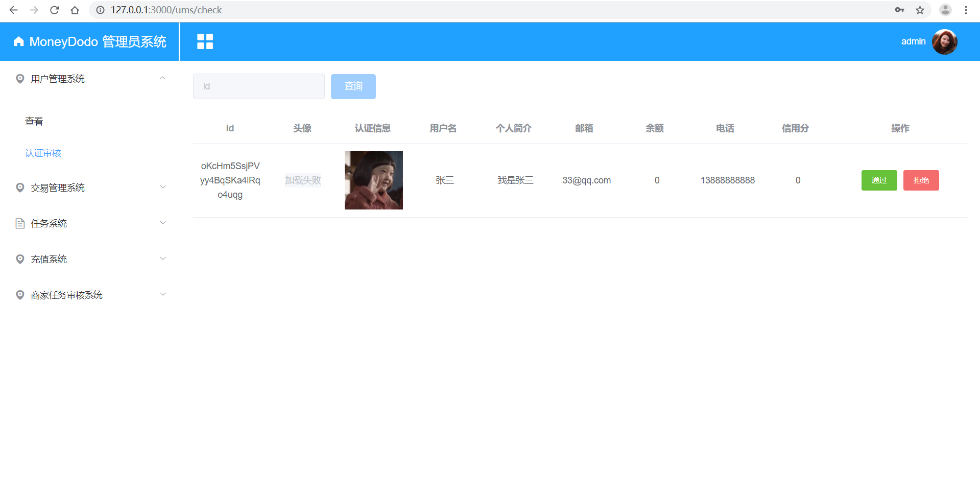
Task: Expand the 充值系统 menu chevron
Action: pyautogui.click(x=163, y=259)
